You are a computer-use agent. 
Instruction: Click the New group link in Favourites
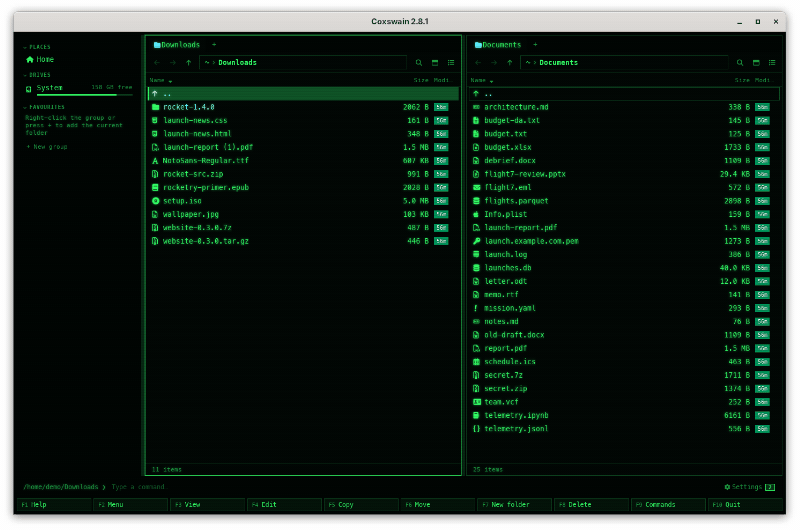(x=46, y=147)
